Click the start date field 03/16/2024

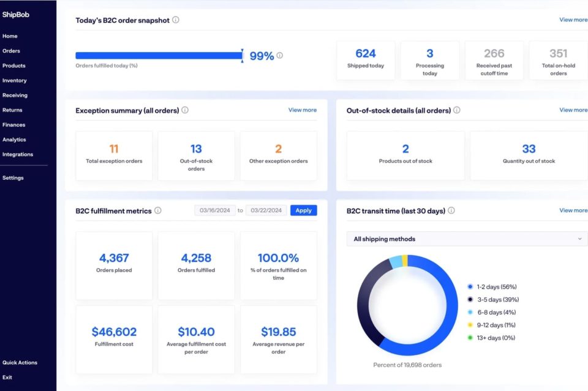click(x=215, y=210)
